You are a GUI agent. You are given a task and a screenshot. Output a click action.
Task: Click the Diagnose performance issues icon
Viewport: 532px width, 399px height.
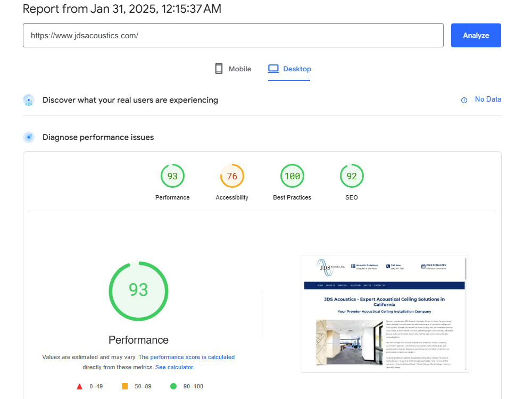pyautogui.click(x=29, y=137)
